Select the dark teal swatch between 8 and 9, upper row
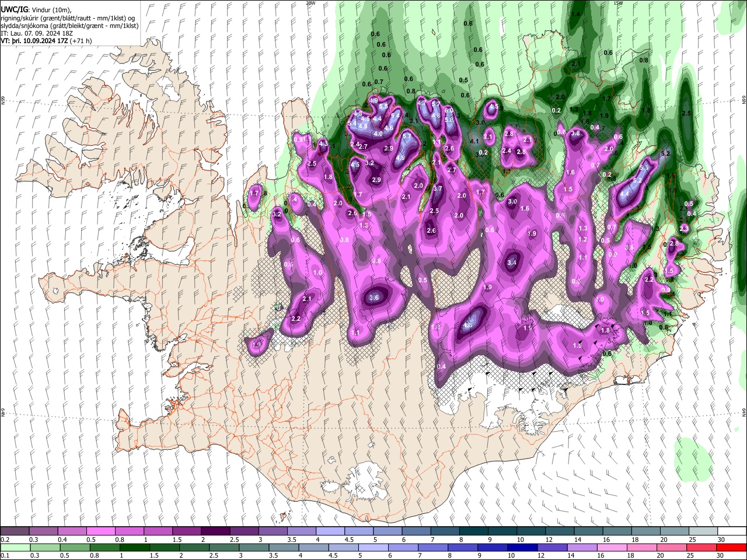The image size is (747, 560). tap(474, 531)
